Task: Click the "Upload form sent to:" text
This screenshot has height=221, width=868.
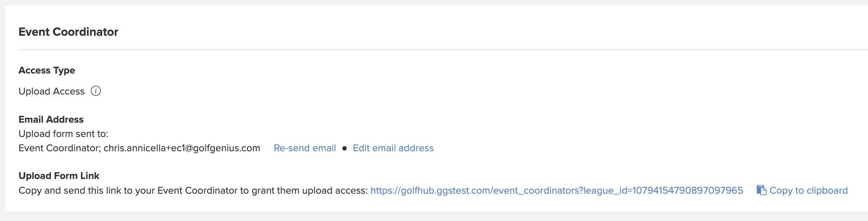Action: click(x=63, y=134)
